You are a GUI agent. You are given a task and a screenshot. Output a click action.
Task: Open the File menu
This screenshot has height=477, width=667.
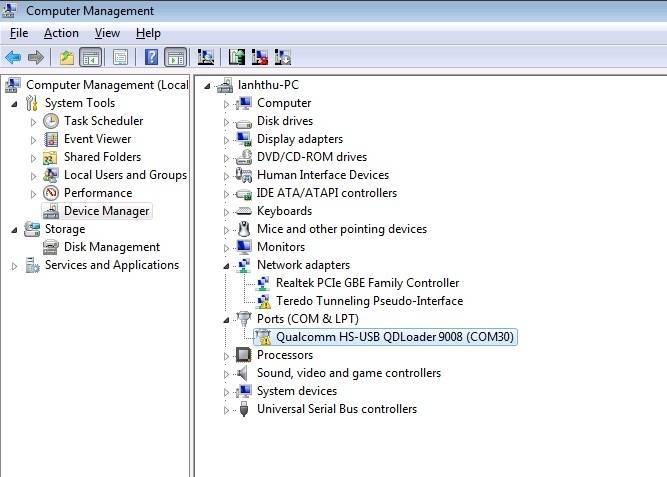[x=19, y=33]
